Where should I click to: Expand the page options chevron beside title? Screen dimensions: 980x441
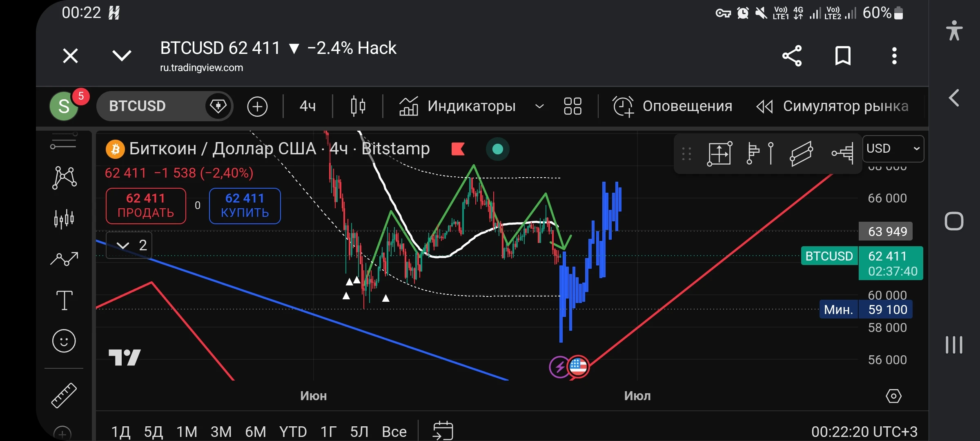pos(122,56)
